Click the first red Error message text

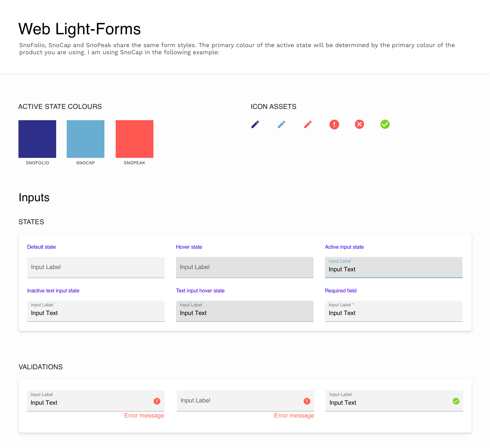(x=144, y=415)
